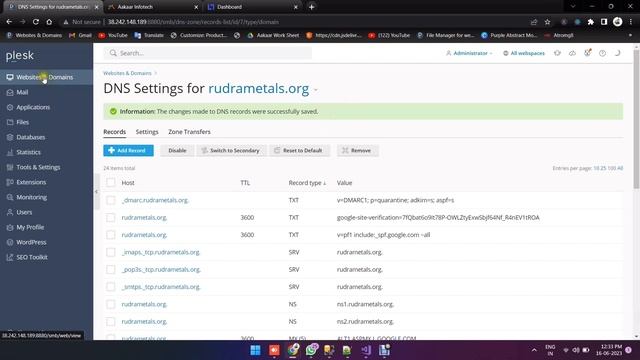Open the Websites & Domains breadcrumb link

pyautogui.click(x=127, y=73)
